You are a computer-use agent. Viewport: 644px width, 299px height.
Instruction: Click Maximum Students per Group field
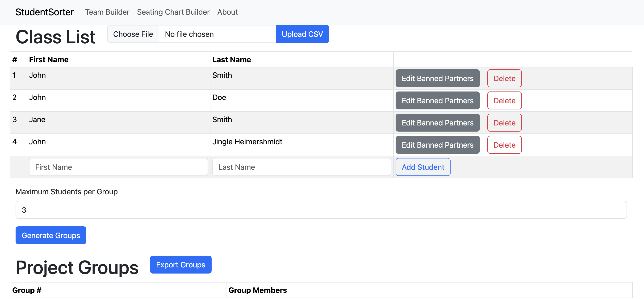click(x=321, y=210)
